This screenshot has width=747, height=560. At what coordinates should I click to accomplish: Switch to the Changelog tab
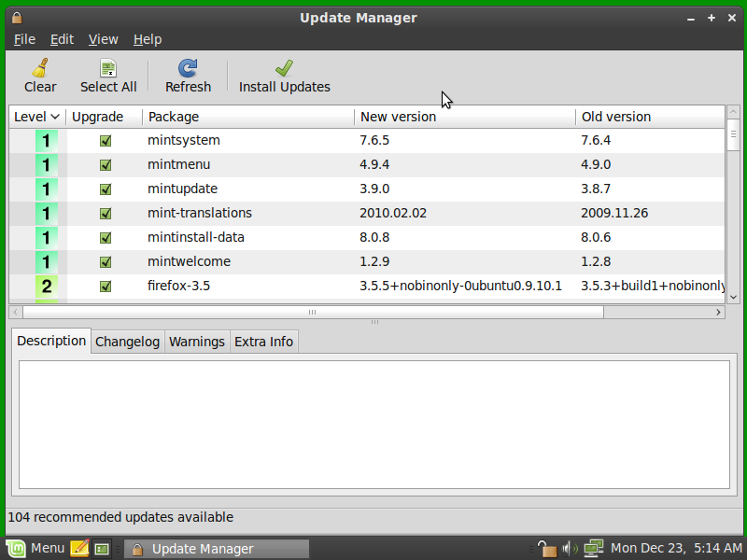tap(127, 342)
